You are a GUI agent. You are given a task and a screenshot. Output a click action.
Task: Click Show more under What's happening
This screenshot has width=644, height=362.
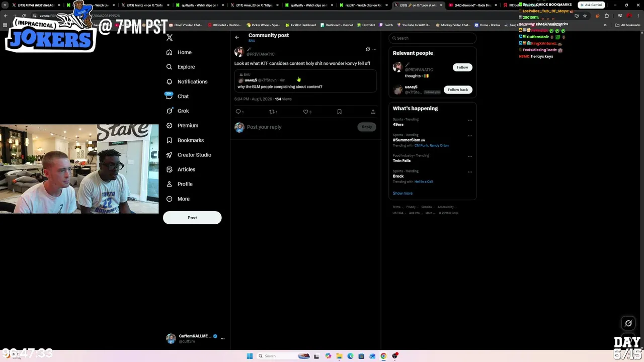tap(403, 193)
